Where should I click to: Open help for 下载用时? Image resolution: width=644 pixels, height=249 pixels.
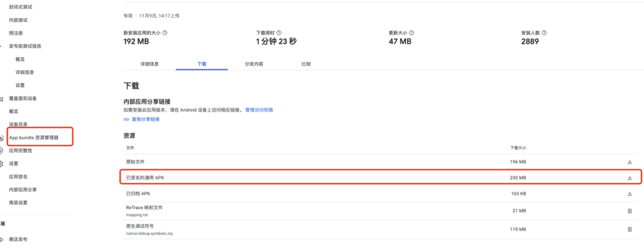(279, 33)
